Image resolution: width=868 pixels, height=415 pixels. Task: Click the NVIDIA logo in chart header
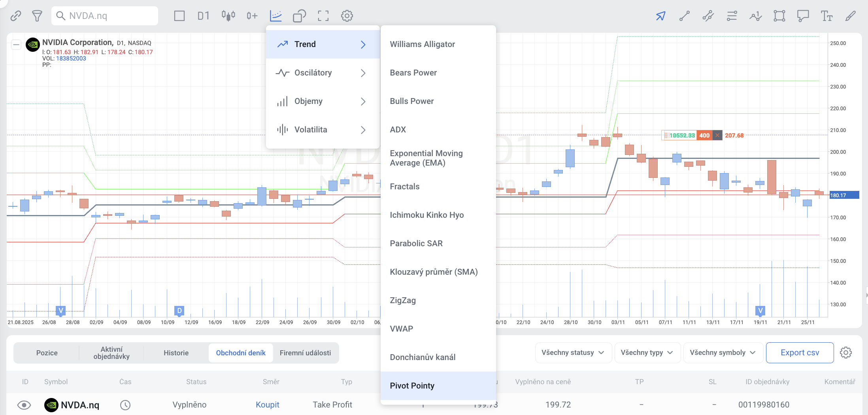pos(33,45)
